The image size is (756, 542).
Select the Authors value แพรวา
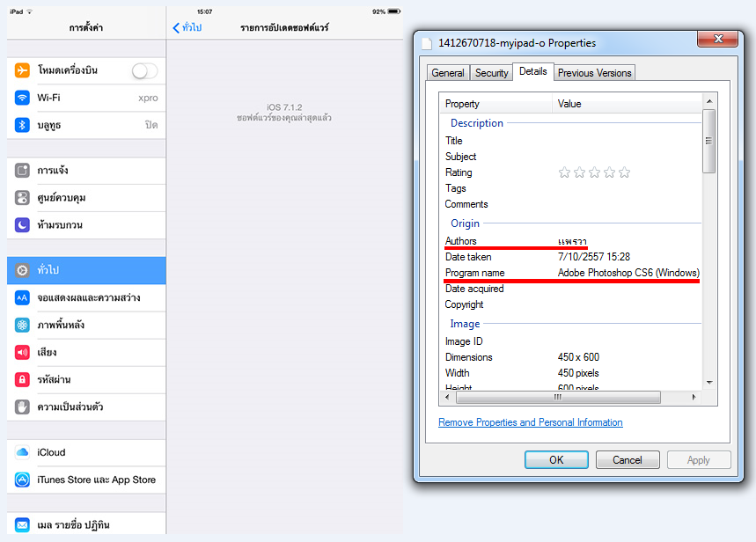tap(572, 241)
